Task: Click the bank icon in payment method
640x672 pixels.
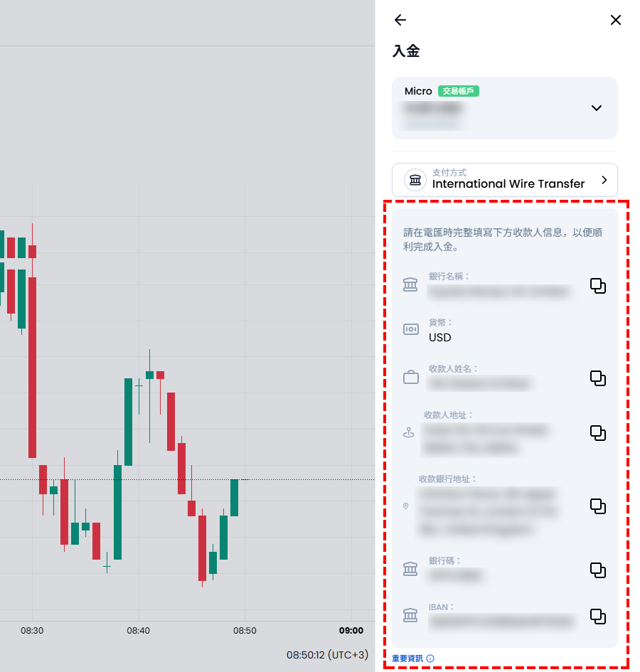Action: click(415, 180)
